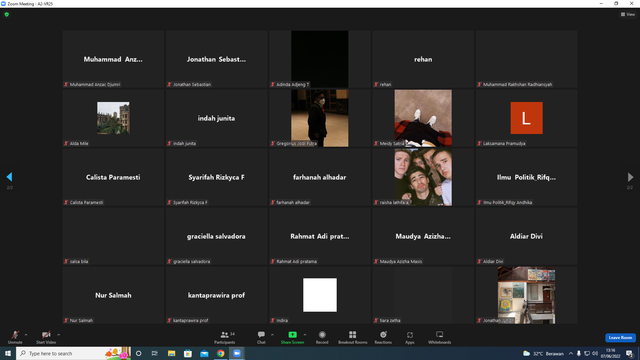Open Microsoft Store from the taskbar

(x=188, y=353)
